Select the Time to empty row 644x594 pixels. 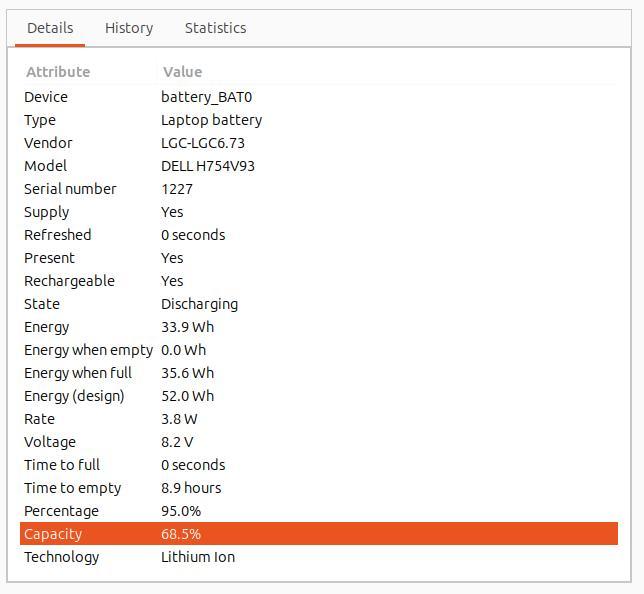click(319, 488)
